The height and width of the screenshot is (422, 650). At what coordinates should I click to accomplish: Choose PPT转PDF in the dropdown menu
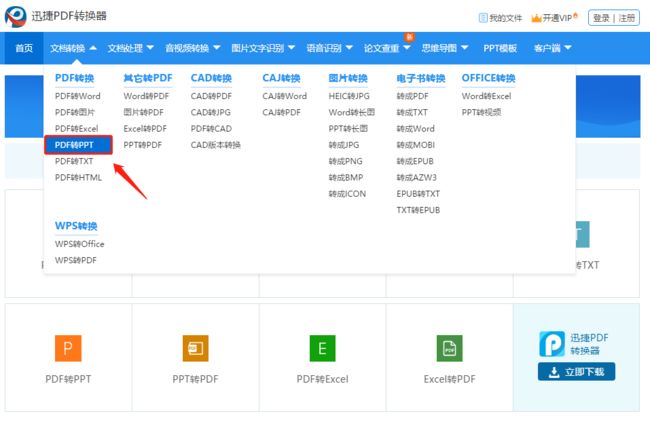point(142,145)
